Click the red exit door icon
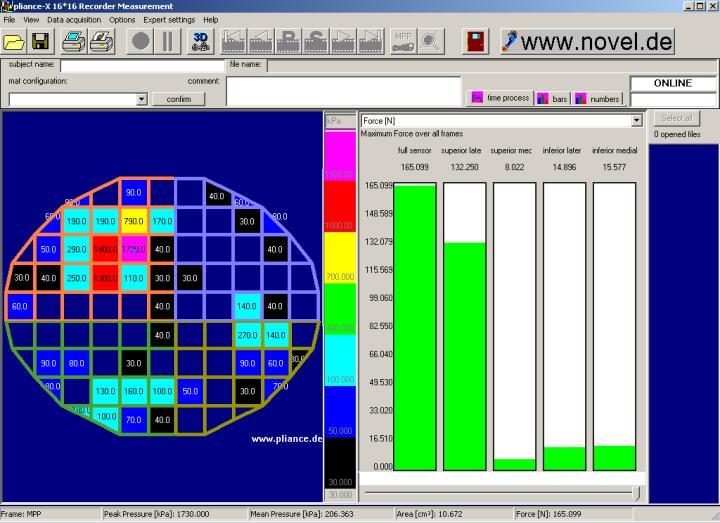The height and width of the screenshot is (523, 720). [x=475, y=41]
